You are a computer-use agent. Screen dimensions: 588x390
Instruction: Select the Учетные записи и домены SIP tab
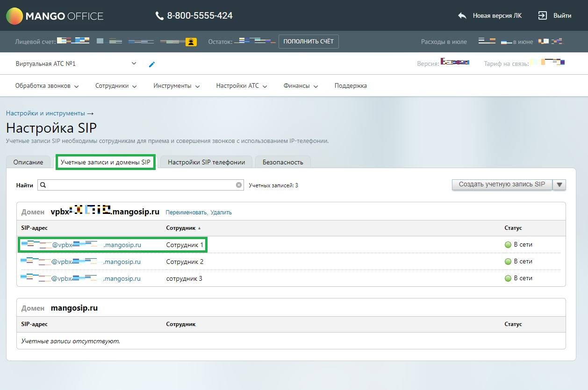pos(106,162)
